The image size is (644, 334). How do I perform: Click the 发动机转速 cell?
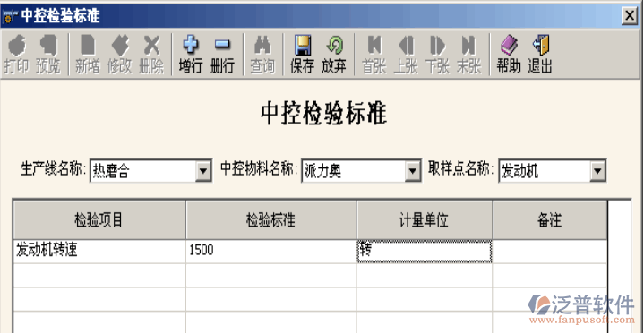point(99,251)
